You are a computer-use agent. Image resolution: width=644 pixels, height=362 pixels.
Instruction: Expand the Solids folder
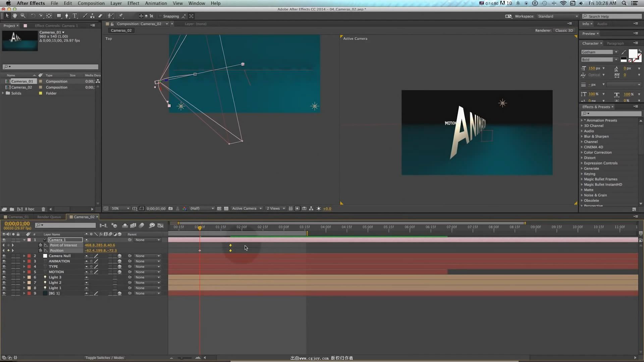click(3, 93)
